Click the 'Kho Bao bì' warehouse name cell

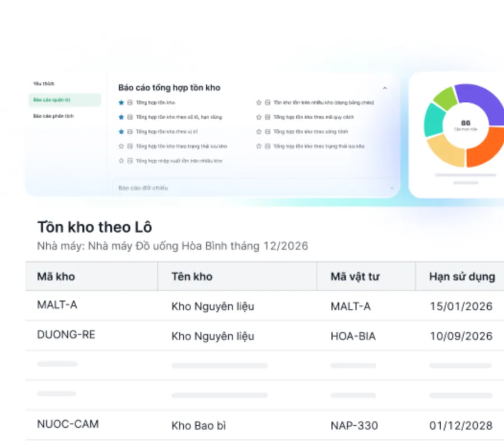click(199, 426)
